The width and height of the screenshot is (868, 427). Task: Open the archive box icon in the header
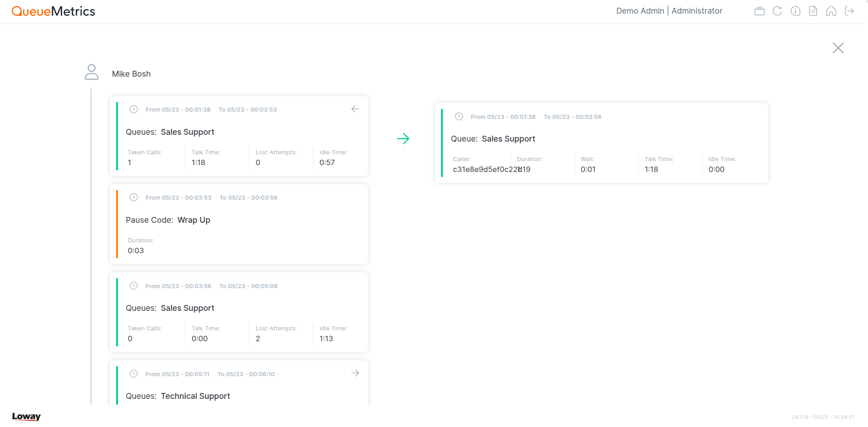point(760,11)
